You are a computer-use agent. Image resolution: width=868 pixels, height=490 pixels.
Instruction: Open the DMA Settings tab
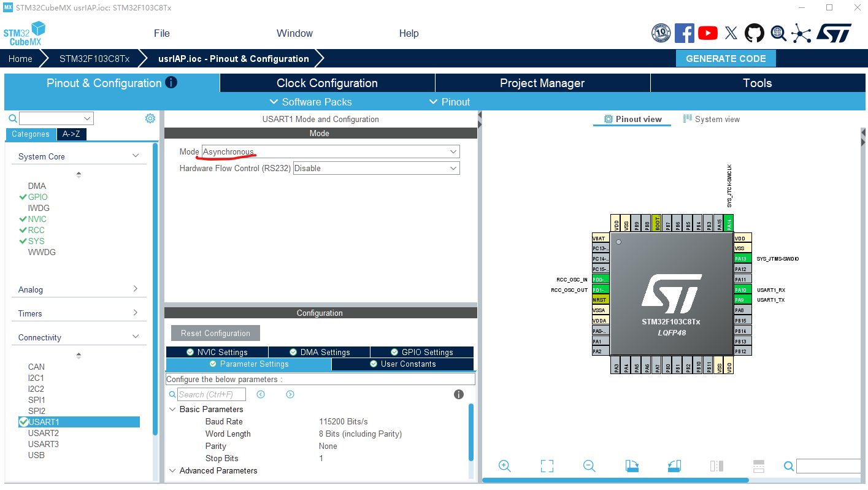click(x=319, y=352)
